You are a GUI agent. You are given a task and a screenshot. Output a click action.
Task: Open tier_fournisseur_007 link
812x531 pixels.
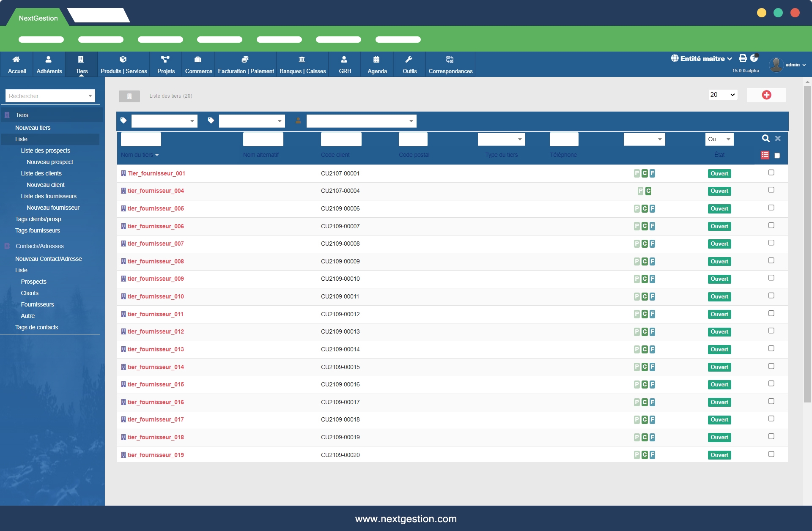click(156, 244)
